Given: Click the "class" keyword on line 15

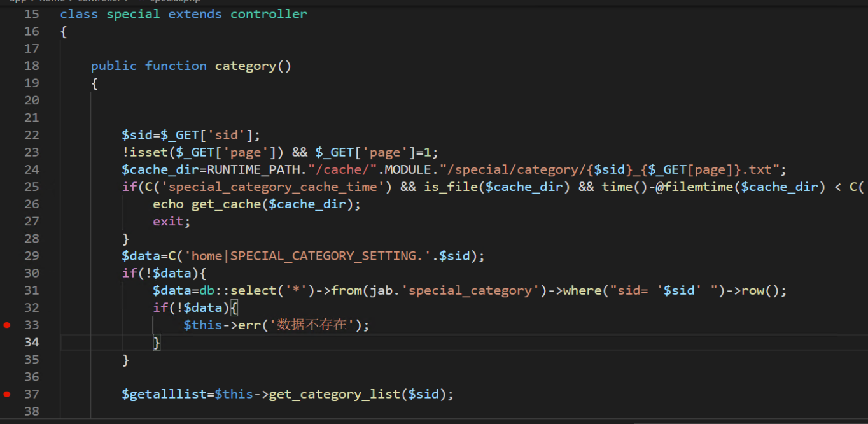Looking at the screenshot, I should click(80, 14).
